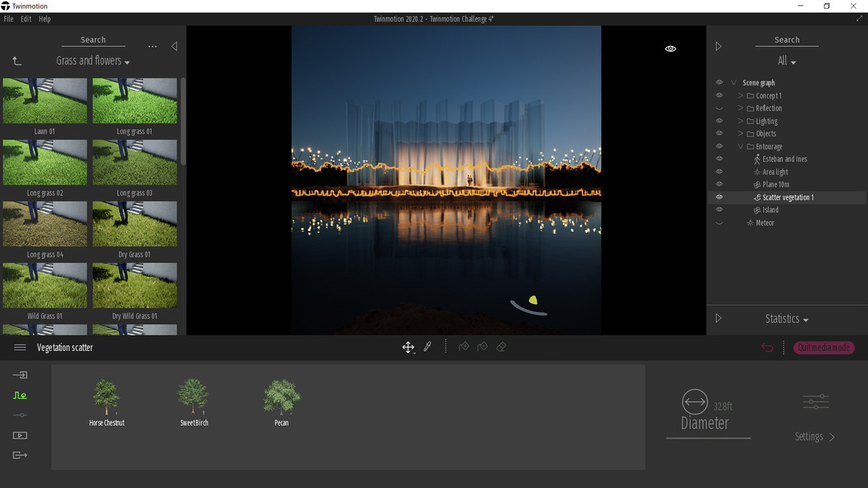Click the eraser tool icon
The width and height of the screenshot is (868, 488).
coord(501,347)
